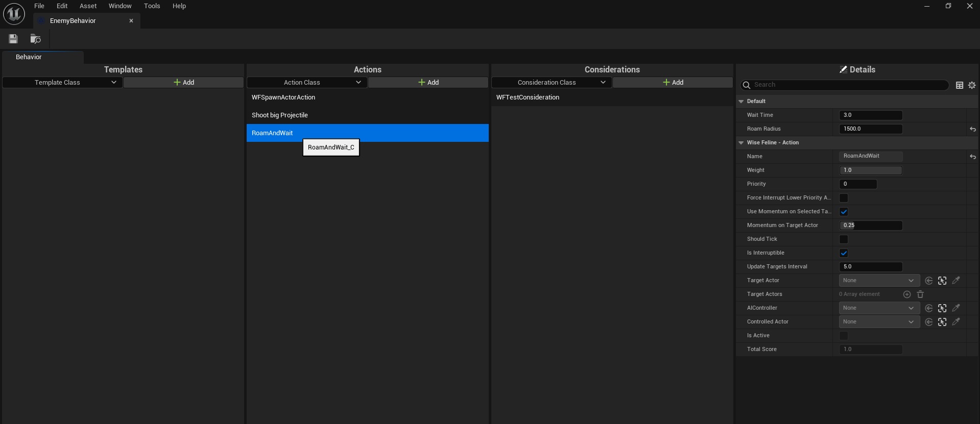This screenshot has height=424, width=980.
Task: Add a new action
Action: click(x=428, y=83)
